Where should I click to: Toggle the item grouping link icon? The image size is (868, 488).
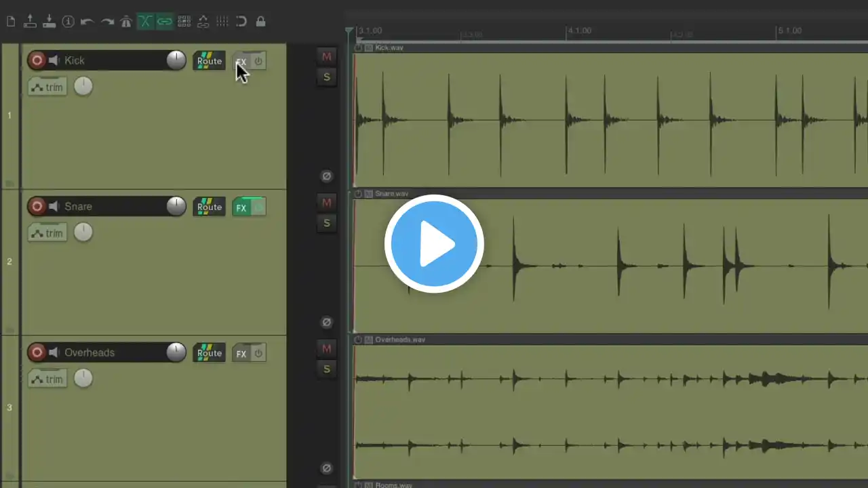[164, 22]
